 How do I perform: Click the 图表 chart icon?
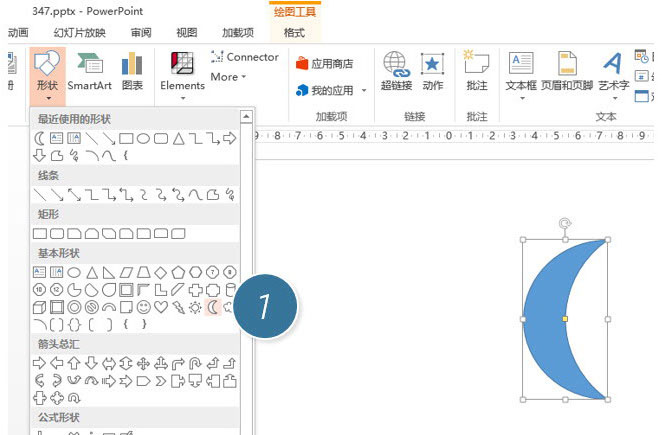[x=132, y=72]
